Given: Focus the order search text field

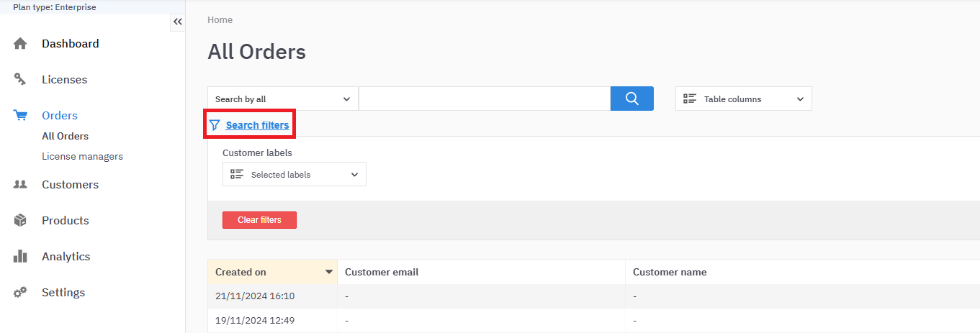Looking at the screenshot, I should (x=484, y=99).
